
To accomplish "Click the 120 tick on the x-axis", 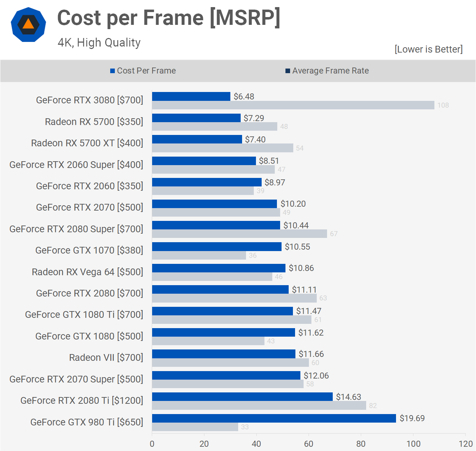I will pyautogui.click(x=465, y=444).
